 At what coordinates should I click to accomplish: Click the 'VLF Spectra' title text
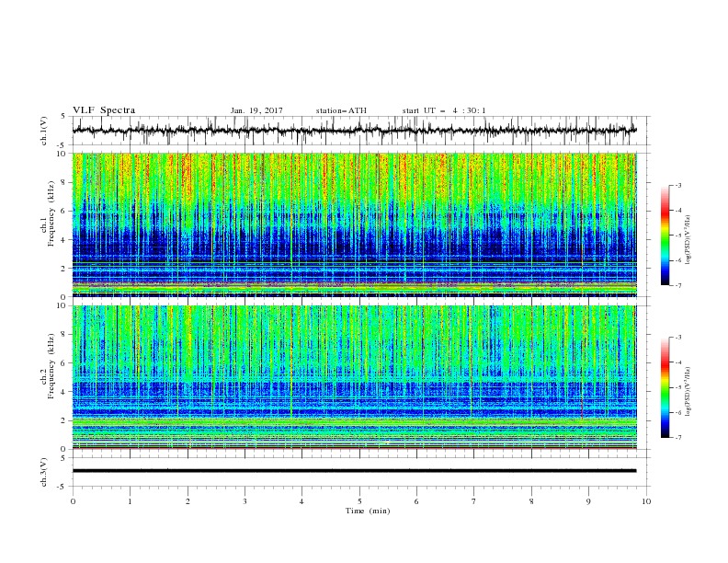point(104,110)
